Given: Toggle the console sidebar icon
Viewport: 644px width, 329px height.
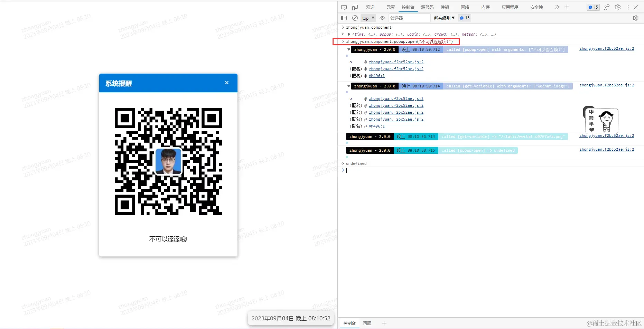Looking at the screenshot, I should pos(344,18).
